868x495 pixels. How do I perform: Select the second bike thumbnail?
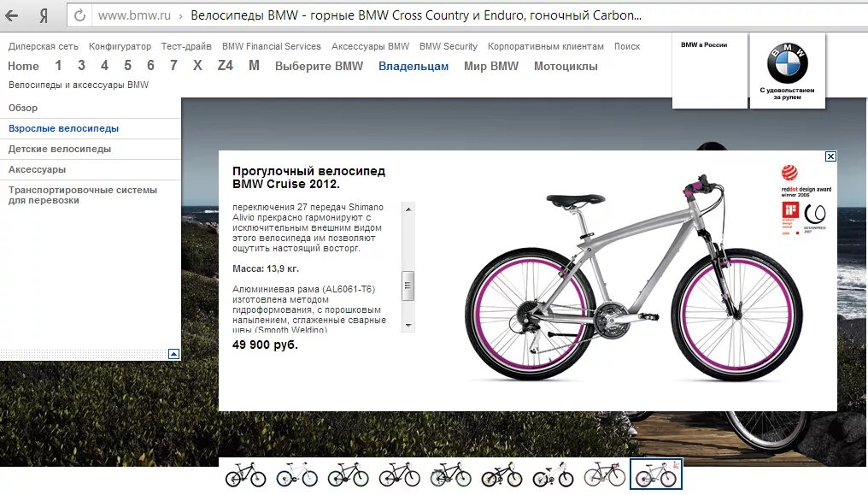[x=296, y=474]
